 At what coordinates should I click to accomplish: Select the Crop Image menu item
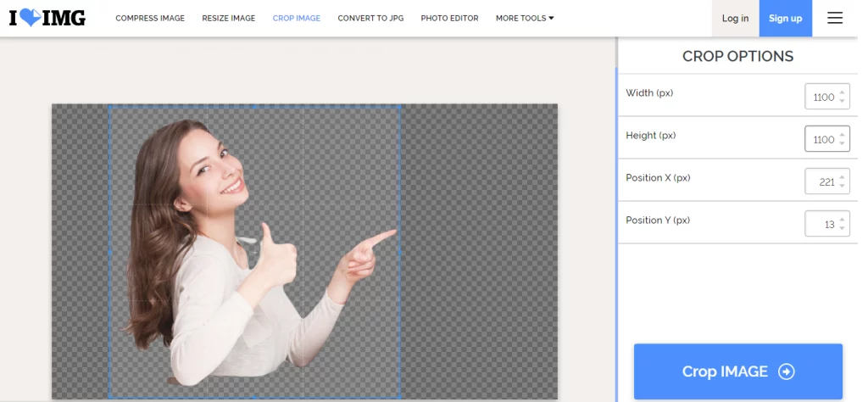(x=297, y=18)
